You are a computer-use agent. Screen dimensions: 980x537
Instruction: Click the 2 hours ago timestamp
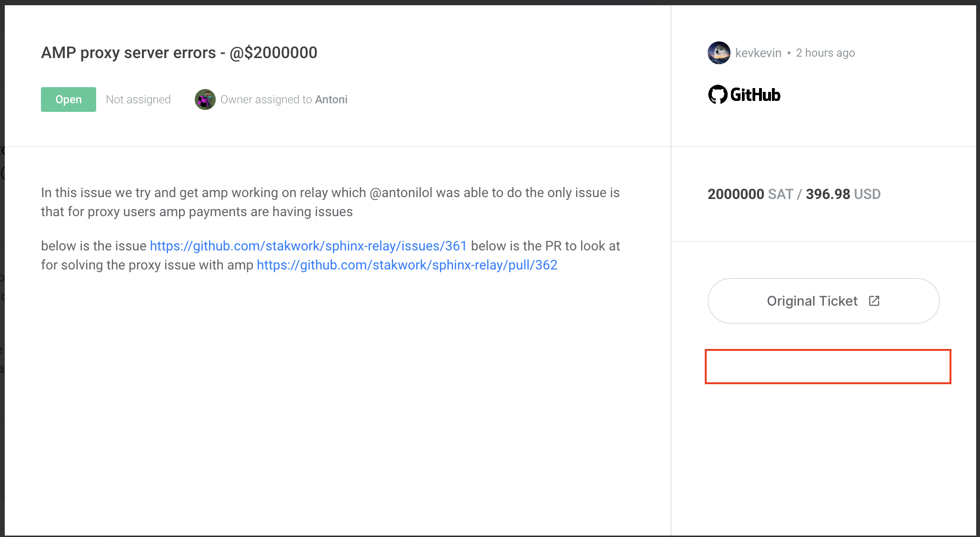[825, 53]
